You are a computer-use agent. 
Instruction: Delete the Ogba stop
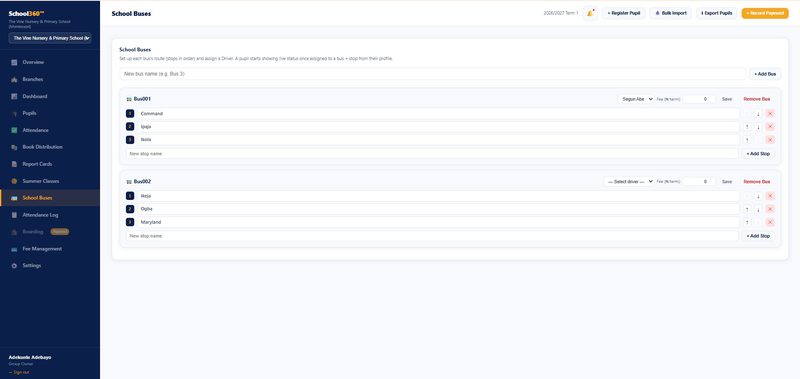[x=770, y=209]
